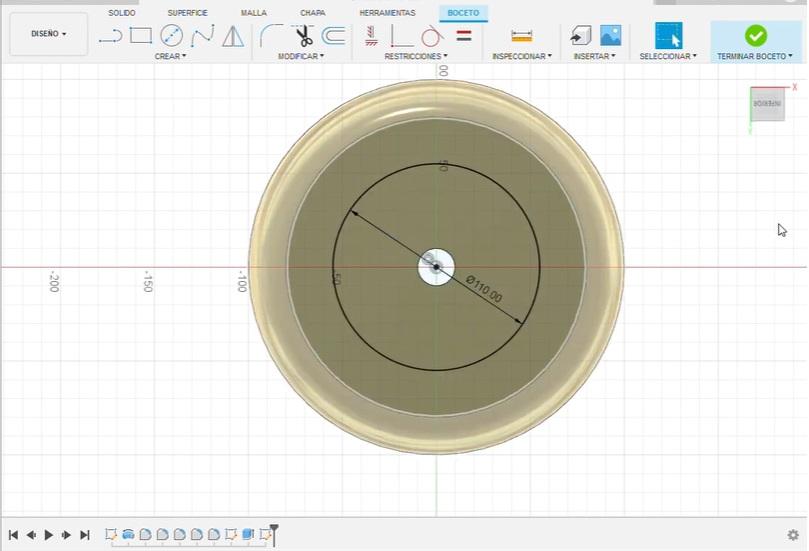Select the Extrude feature in timeline
809x551 pixels.
click(x=248, y=534)
